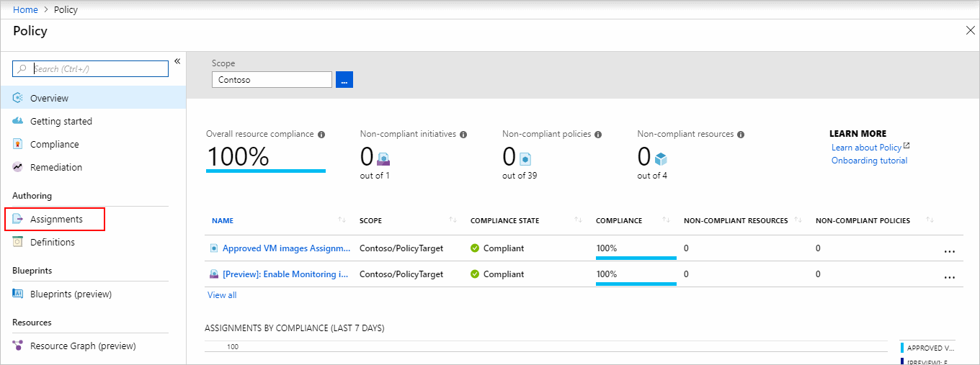Click the View all link

(222, 295)
